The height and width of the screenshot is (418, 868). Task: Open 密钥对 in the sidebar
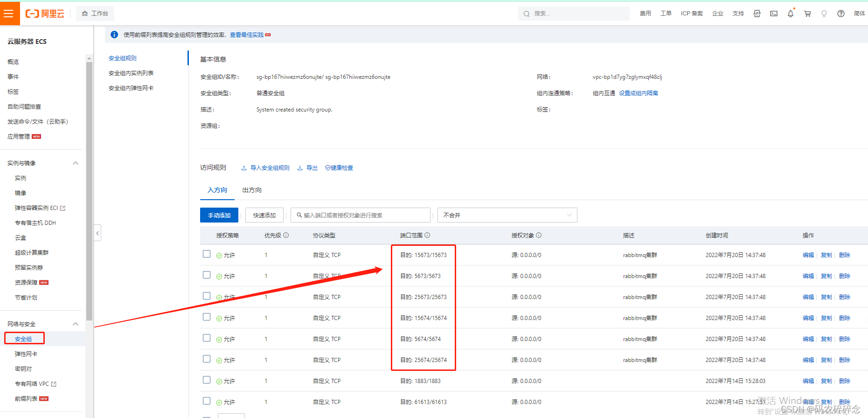(x=23, y=369)
